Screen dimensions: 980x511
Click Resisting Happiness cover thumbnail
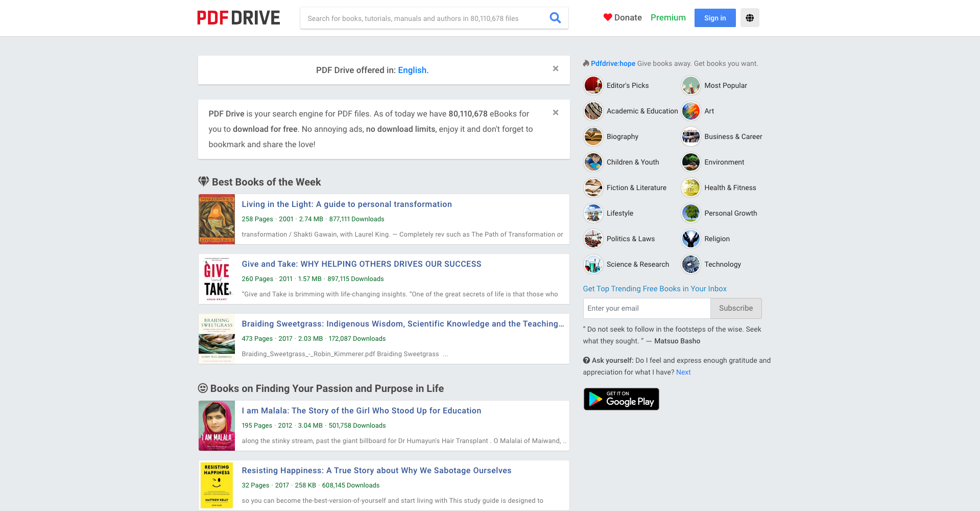217,485
